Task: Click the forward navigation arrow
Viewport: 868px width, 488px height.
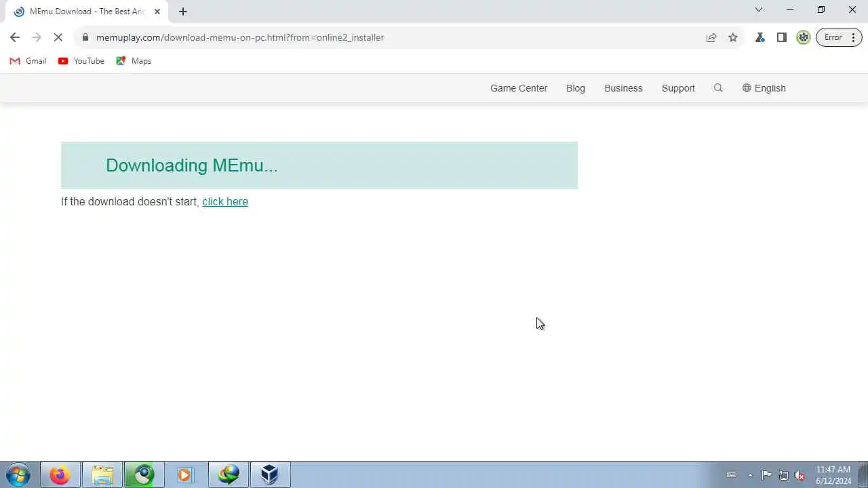Action: (37, 37)
